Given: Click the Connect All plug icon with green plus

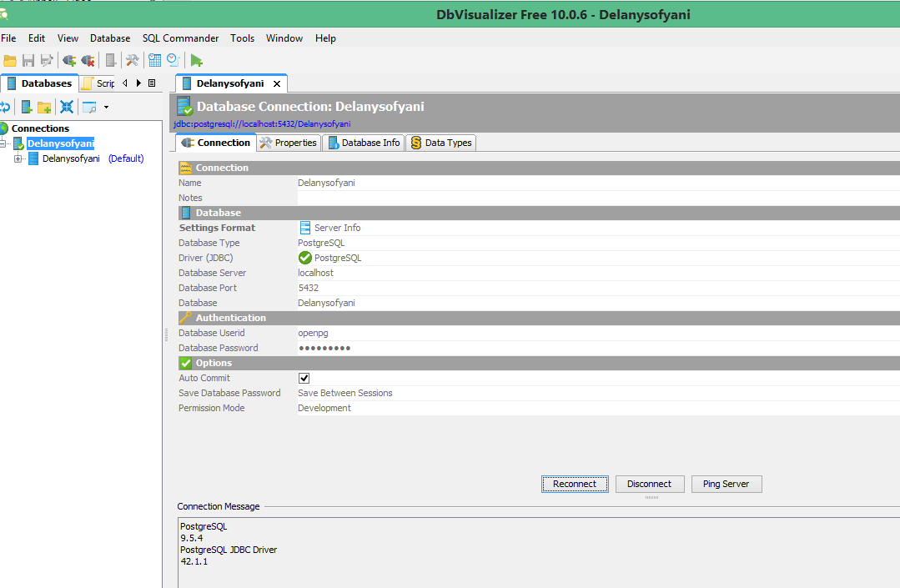Looking at the screenshot, I should [x=69, y=60].
